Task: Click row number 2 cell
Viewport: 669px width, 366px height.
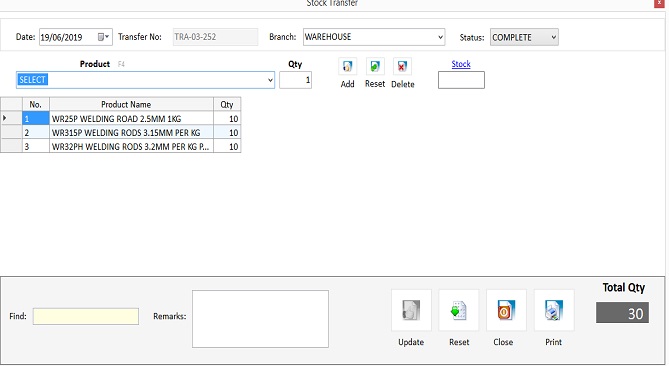Action: (x=36, y=133)
